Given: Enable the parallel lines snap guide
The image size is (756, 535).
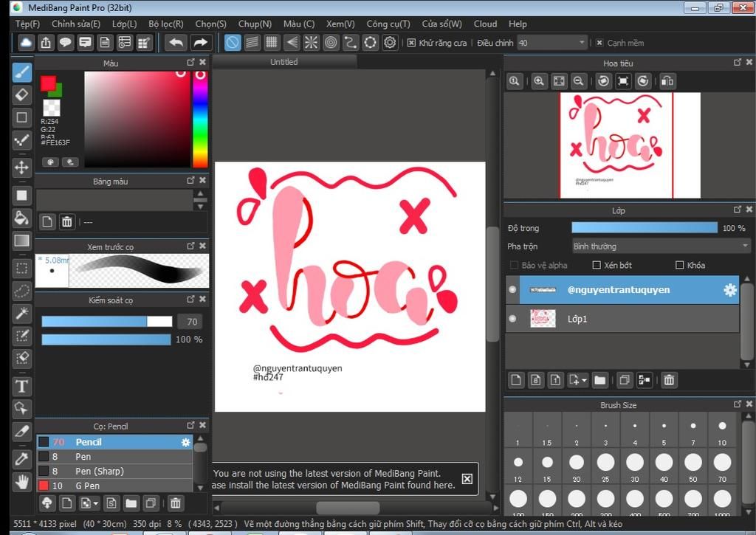Looking at the screenshot, I should [252, 42].
